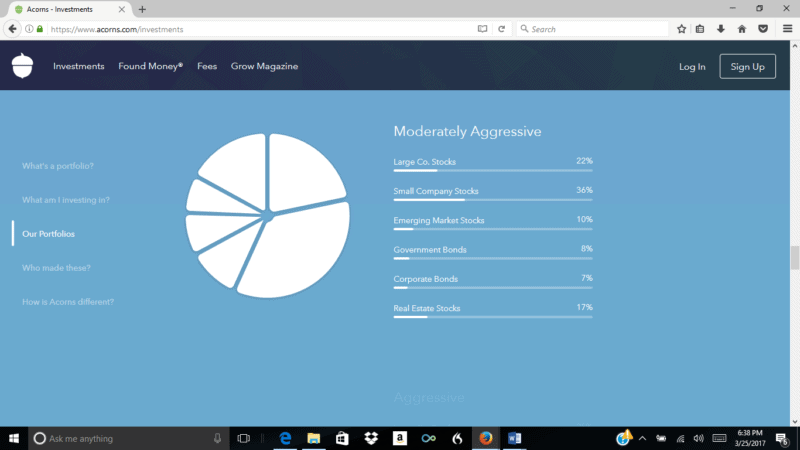Jump to How is Acorns different? section

click(x=68, y=302)
